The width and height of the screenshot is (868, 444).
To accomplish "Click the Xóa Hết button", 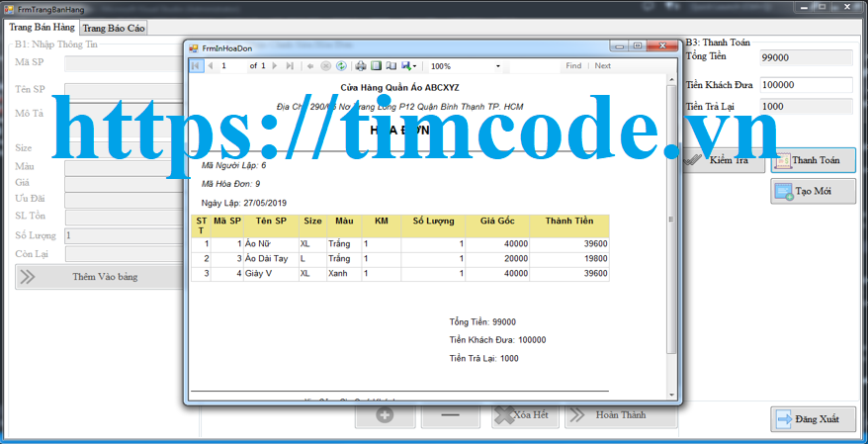I will tap(525, 415).
